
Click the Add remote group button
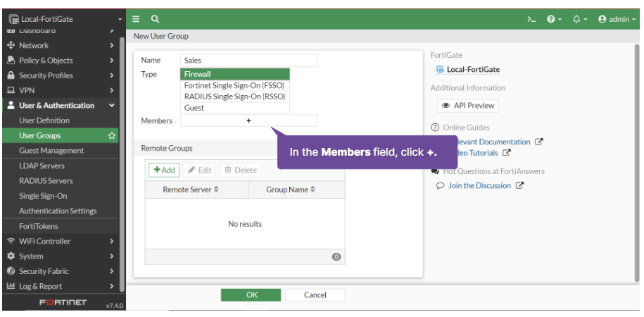pyautogui.click(x=164, y=170)
